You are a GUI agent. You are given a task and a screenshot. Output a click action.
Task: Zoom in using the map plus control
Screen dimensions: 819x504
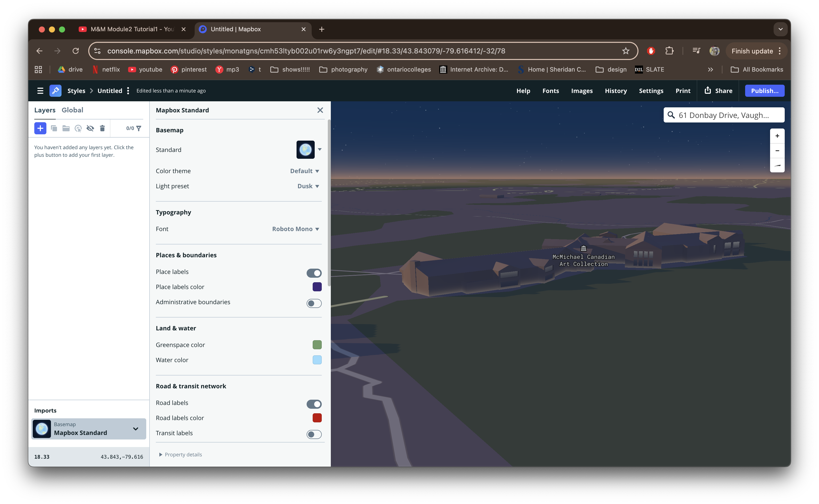point(777,135)
